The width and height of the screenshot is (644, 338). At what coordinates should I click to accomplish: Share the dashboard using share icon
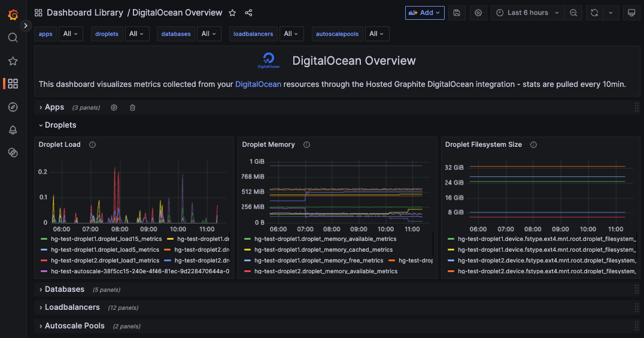(248, 13)
